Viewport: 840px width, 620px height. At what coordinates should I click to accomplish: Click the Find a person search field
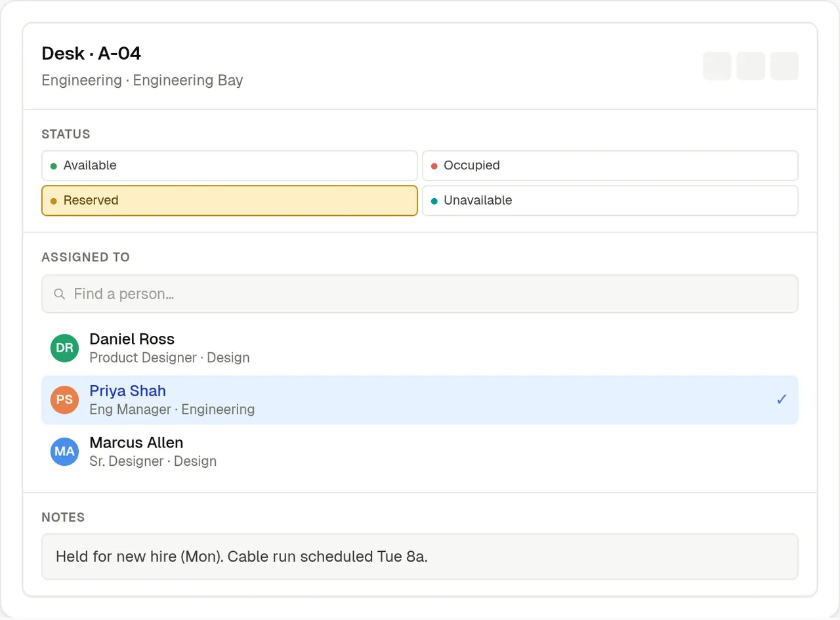tap(420, 294)
